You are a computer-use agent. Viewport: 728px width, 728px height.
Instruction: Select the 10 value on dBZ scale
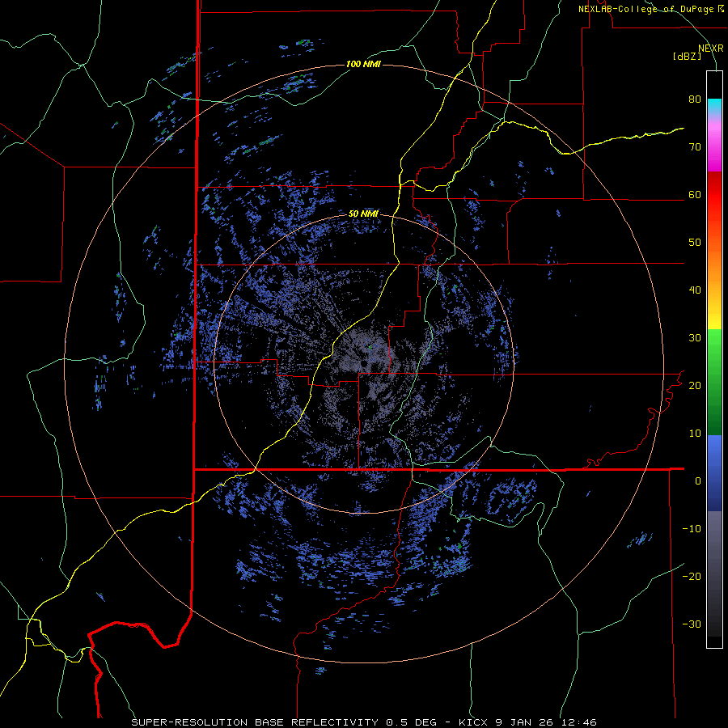(695, 434)
